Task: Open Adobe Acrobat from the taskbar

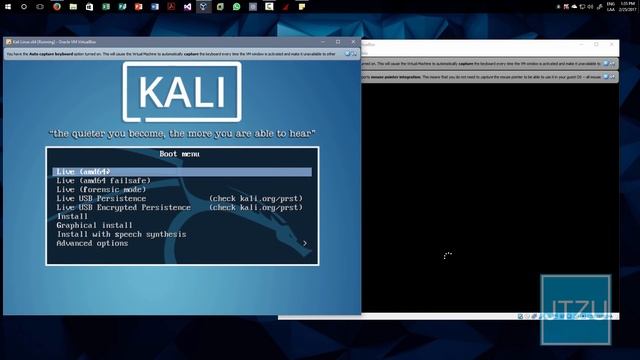Action: coord(171,7)
